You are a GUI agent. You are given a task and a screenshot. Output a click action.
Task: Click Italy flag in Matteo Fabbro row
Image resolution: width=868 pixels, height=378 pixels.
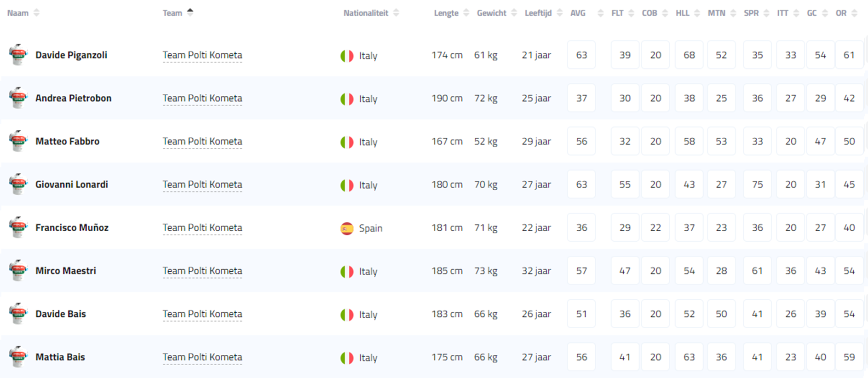point(347,142)
